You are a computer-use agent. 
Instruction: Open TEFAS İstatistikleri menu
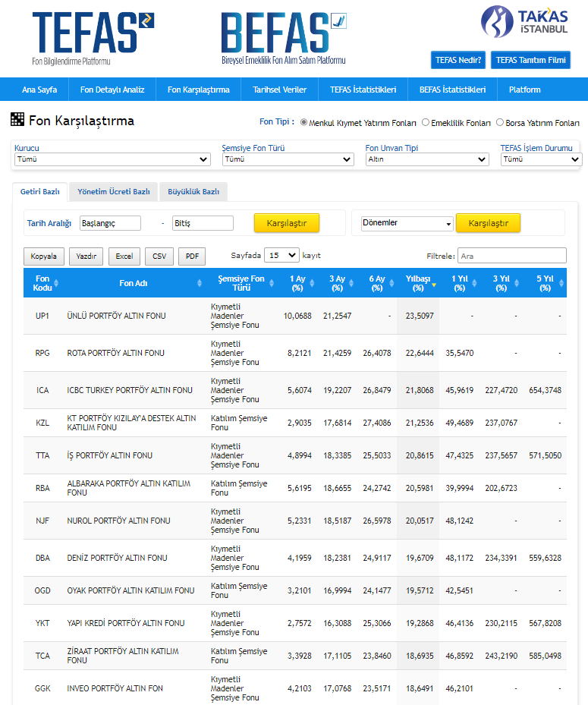click(363, 90)
